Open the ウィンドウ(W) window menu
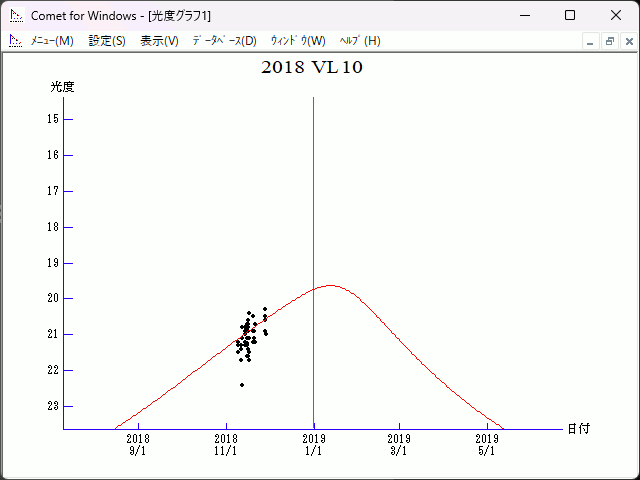 (298, 41)
